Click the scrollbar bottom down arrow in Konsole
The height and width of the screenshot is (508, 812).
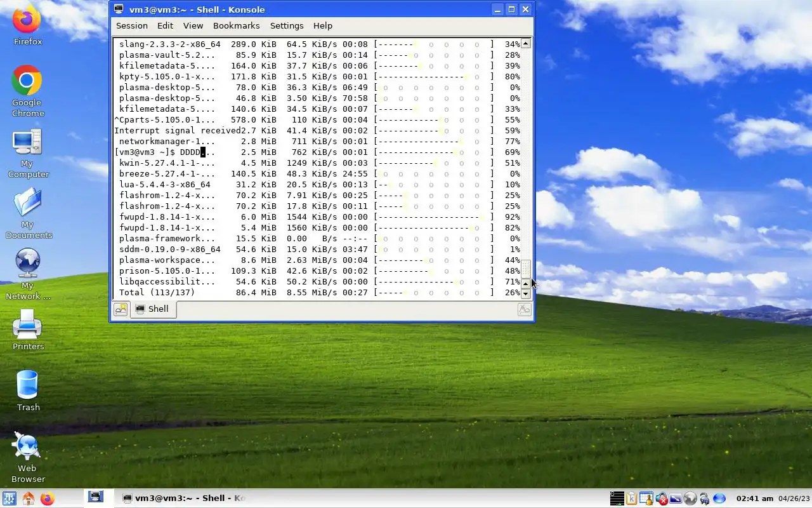525,293
